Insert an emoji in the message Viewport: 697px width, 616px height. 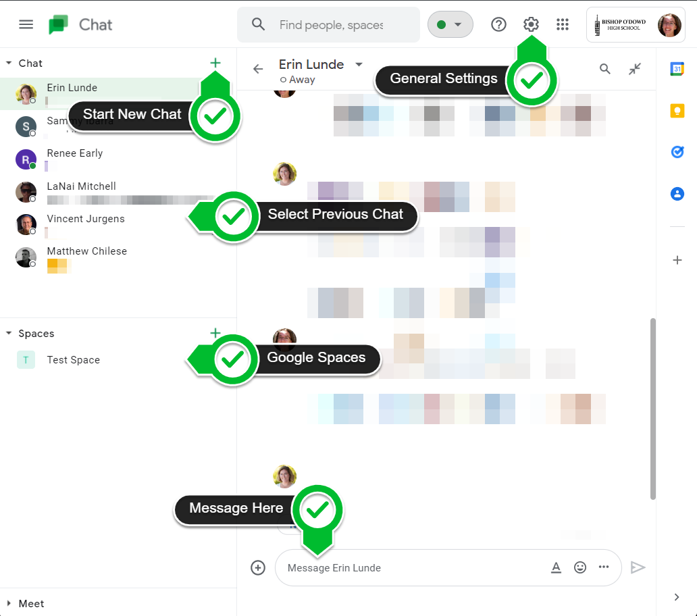(580, 567)
